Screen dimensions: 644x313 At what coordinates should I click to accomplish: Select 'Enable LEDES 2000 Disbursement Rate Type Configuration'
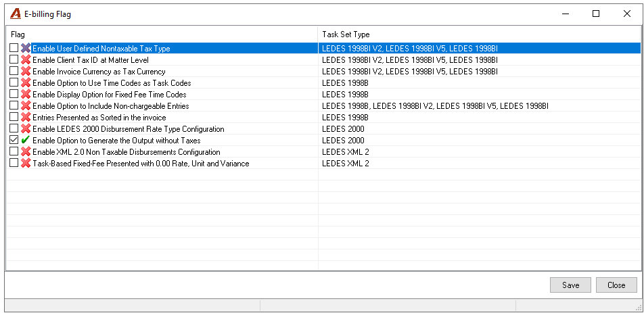pyautogui.click(x=129, y=129)
